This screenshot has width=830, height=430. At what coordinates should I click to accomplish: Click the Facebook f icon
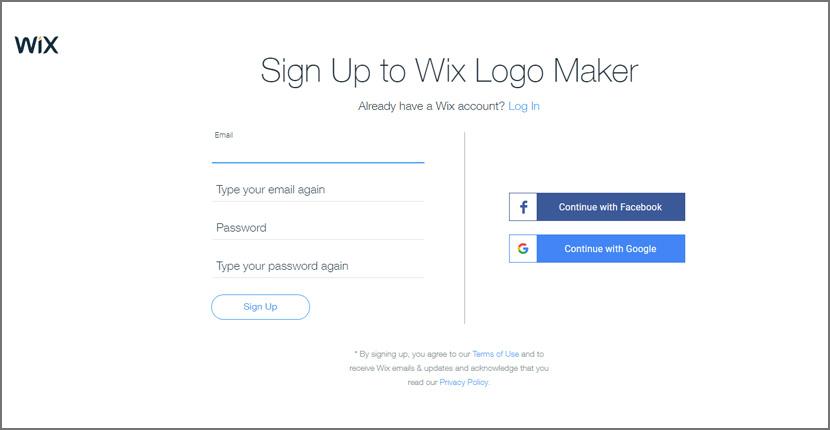point(523,207)
